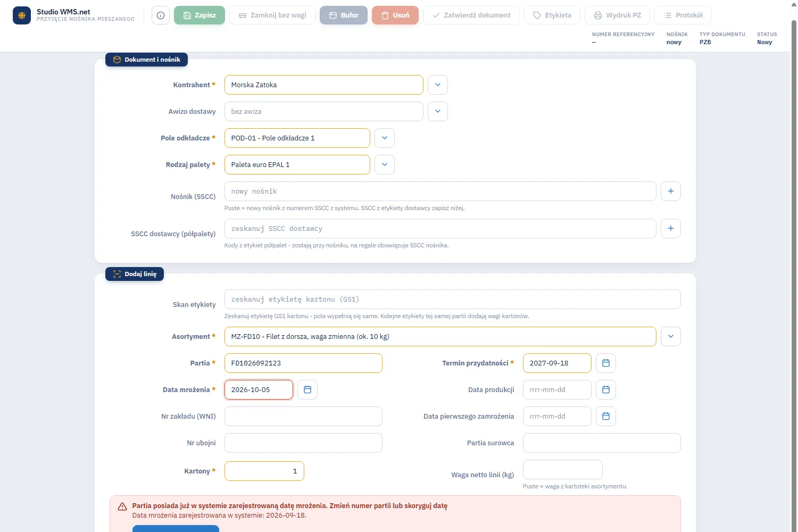Screen dimensions: 798x532
Task: Expand the Kontrahent dropdown arrow
Action: click(x=438, y=85)
